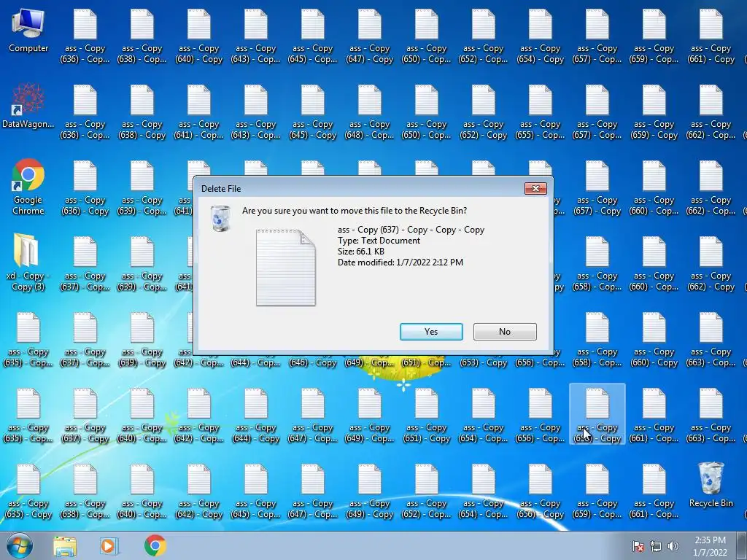Click the 'Type: Text Document' line
The image size is (747, 560).
[x=379, y=241]
